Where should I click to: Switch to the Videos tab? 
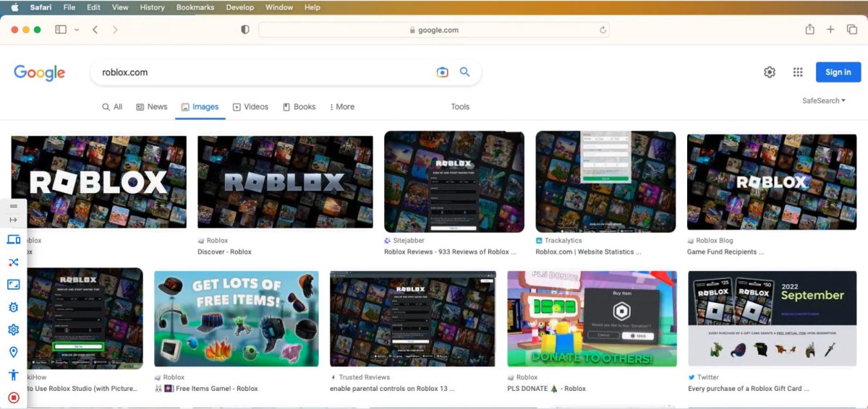pos(250,107)
